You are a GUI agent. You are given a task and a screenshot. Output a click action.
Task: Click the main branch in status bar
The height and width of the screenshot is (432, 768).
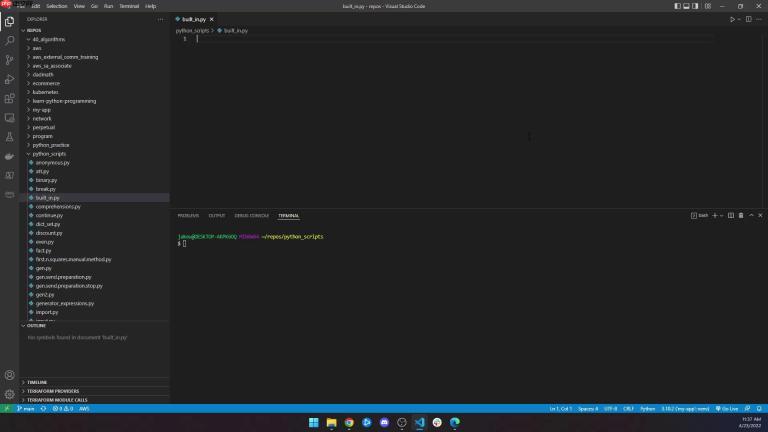pos(26,408)
